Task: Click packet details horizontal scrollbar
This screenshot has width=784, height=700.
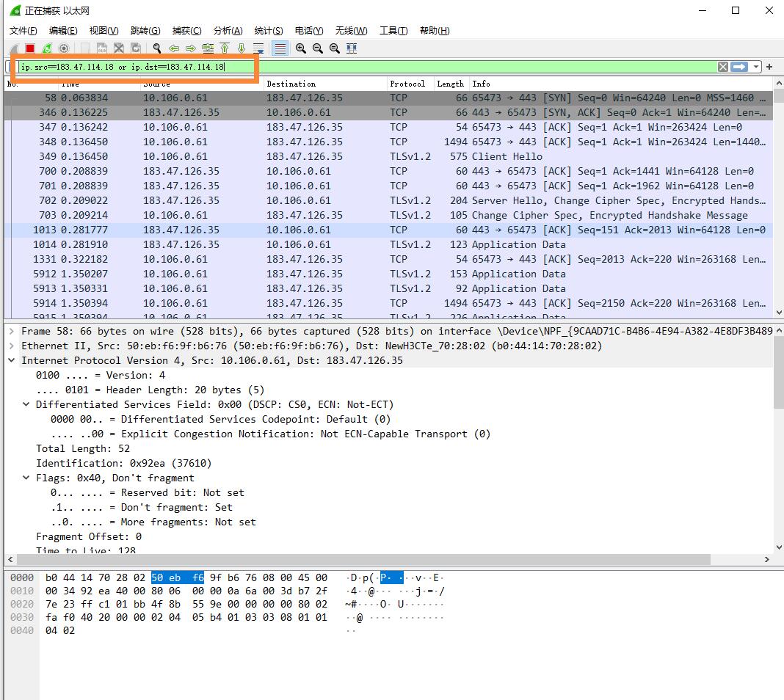Action: point(363,559)
